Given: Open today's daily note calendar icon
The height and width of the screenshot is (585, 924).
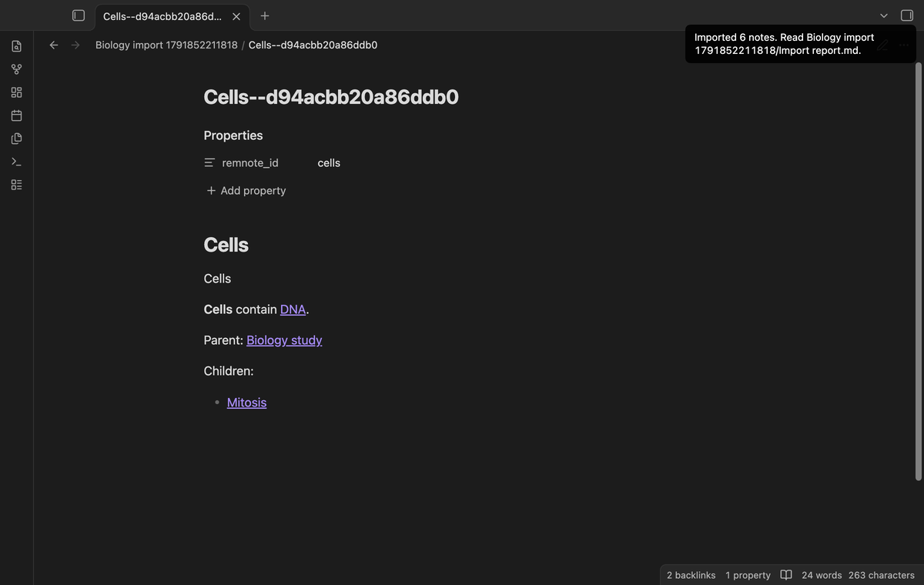Looking at the screenshot, I should pyautogui.click(x=17, y=115).
